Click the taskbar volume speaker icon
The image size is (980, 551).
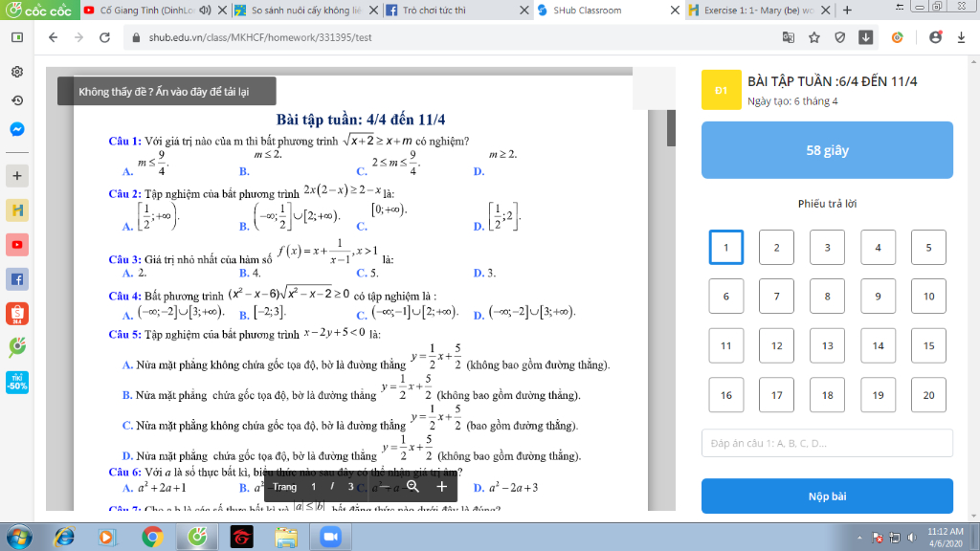[x=912, y=538]
